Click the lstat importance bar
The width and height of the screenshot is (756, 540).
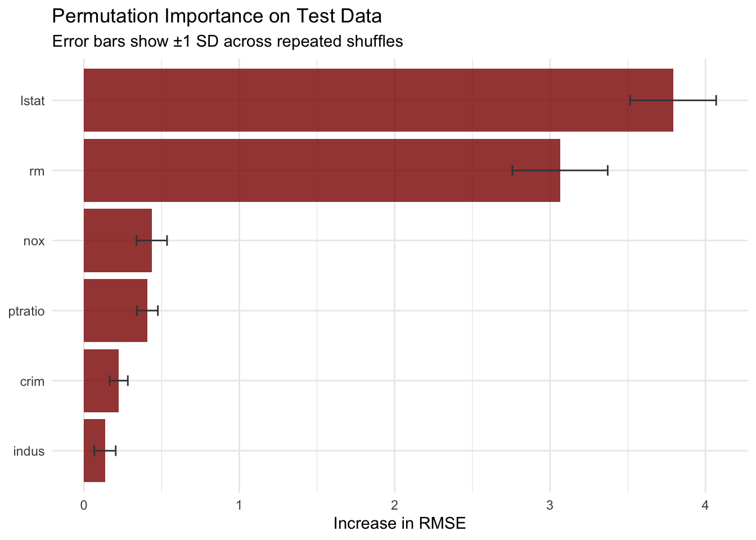pos(378,101)
